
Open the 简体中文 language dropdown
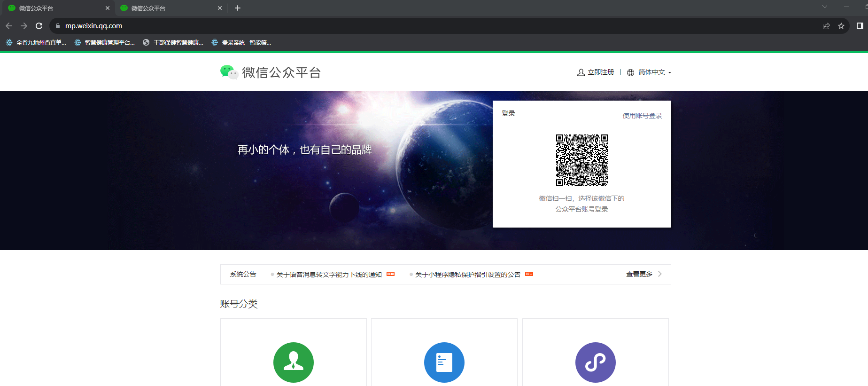coord(651,72)
